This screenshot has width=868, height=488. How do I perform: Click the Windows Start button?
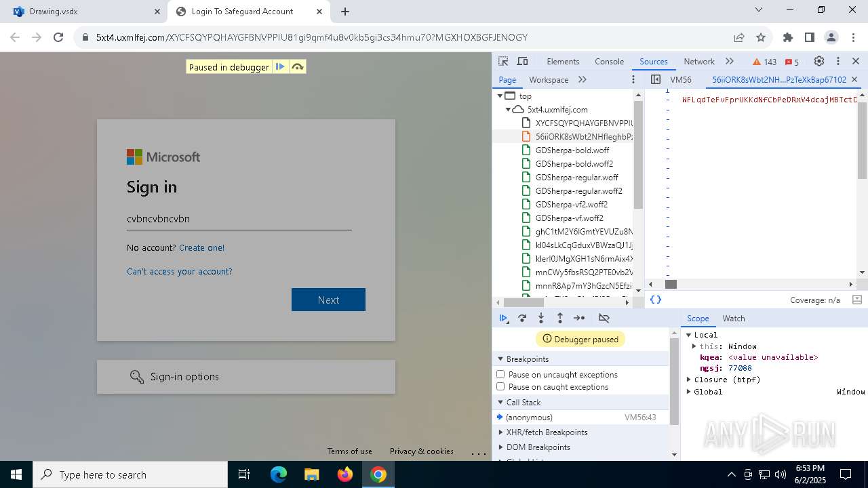(x=16, y=474)
